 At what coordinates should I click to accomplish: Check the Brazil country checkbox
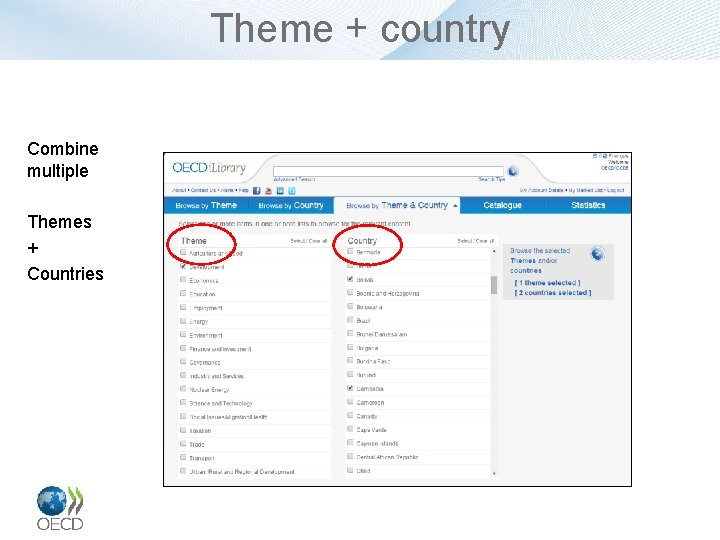pos(350,320)
